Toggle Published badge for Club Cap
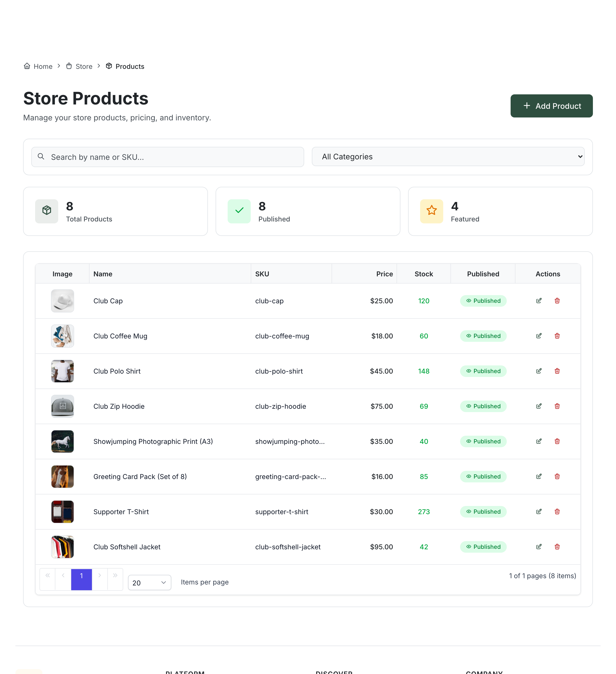 pos(483,301)
